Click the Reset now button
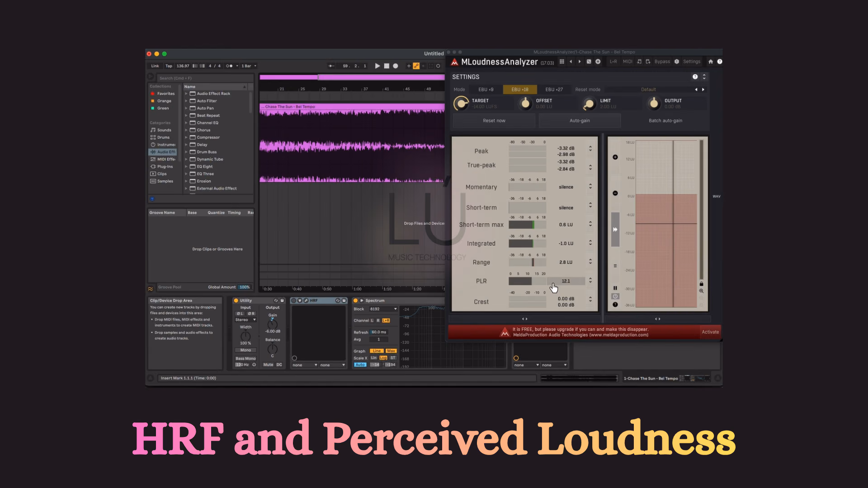The image size is (868, 488). [494, 121]
